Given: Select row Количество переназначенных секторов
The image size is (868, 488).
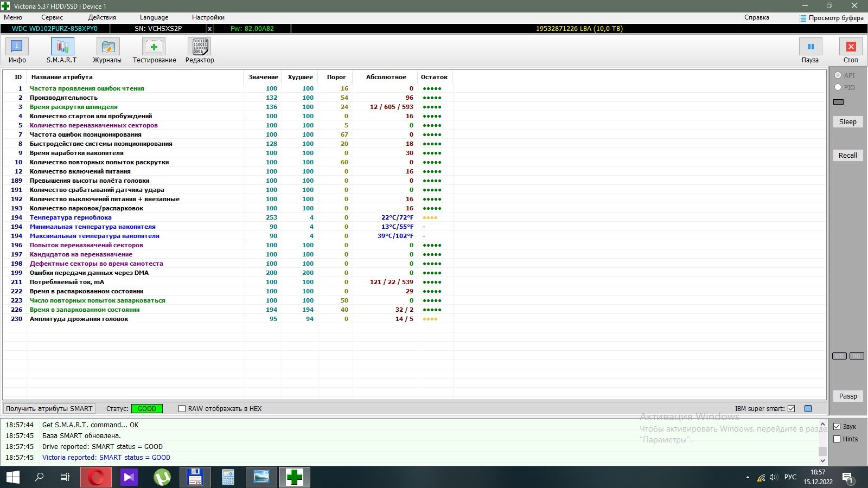Looking at the screenshot, I should (228, 125).
